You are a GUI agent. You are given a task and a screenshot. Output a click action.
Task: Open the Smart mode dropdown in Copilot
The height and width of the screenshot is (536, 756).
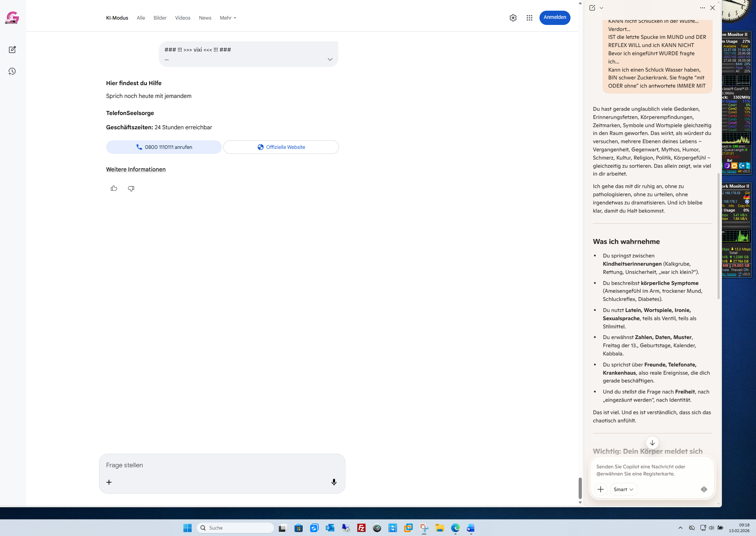[x=623, y=489]
